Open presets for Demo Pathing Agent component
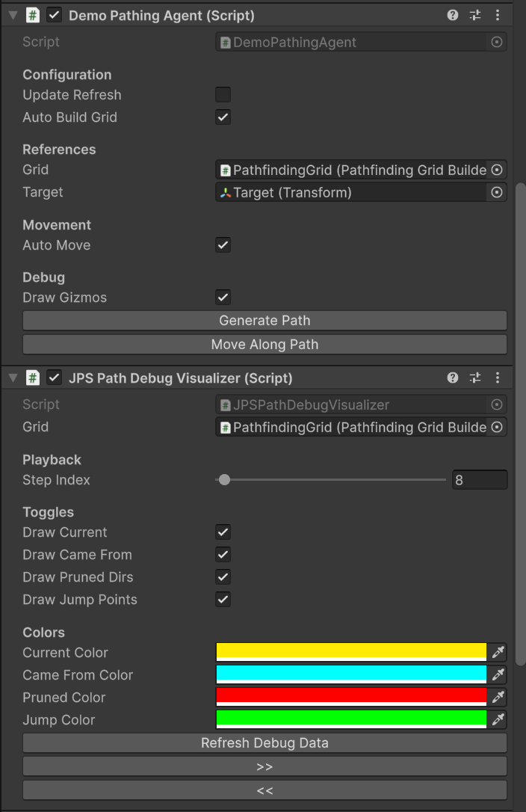Screen dimensions: 526x812 (x=475, y=15)
